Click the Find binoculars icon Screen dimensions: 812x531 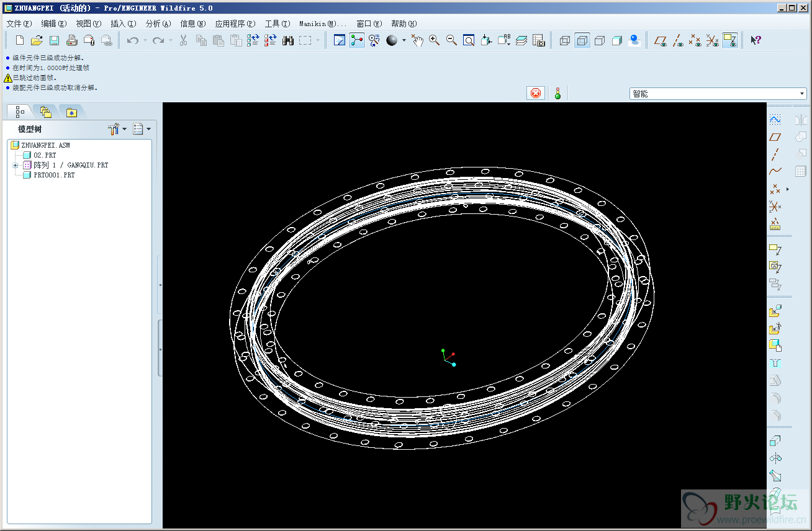[287, 40]
